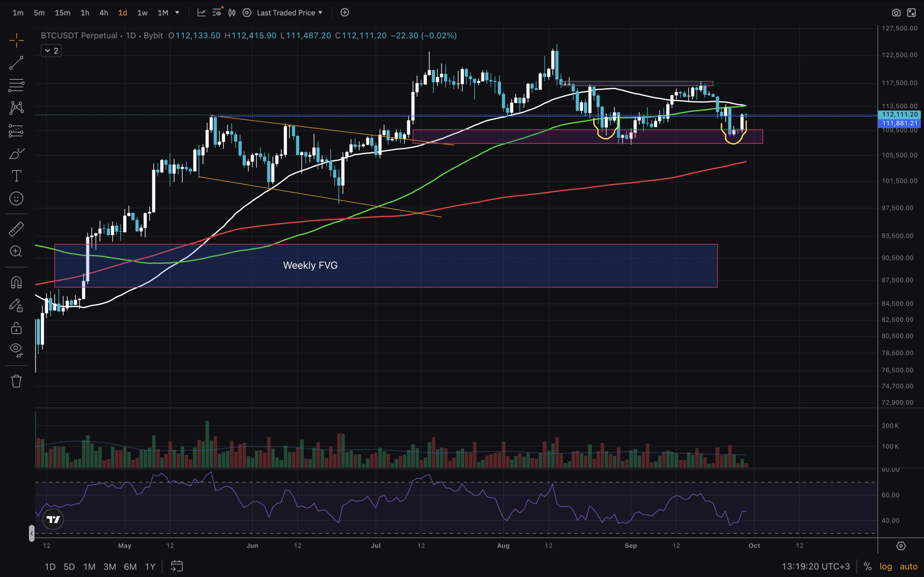Take a chart snapshot with the camera
The height and width of the screenshot is (577, 924).
coord(897,13)
